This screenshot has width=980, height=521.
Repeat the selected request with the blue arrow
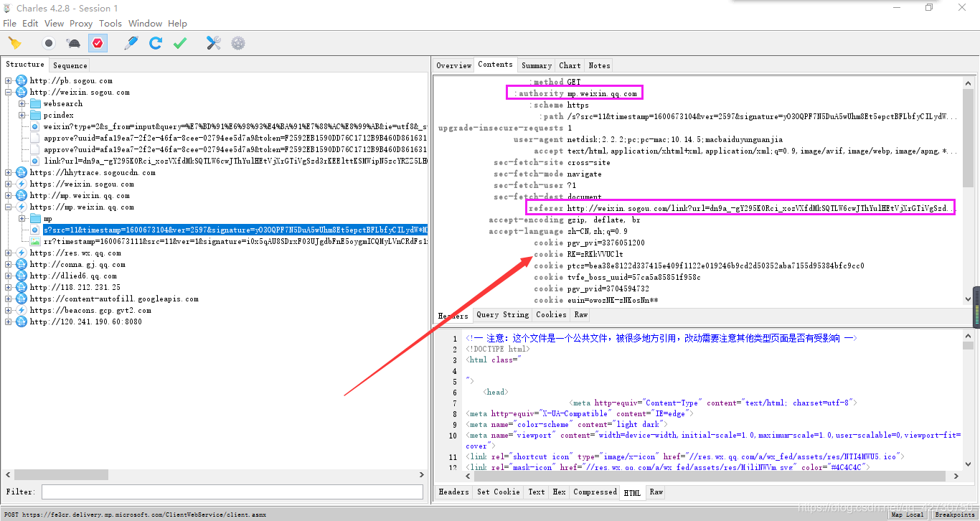155,43
